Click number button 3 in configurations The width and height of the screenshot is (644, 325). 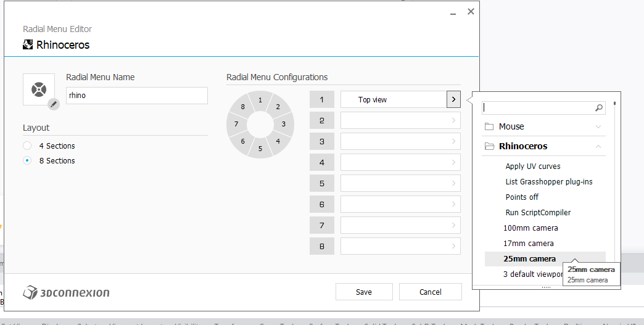coord(321,141)
